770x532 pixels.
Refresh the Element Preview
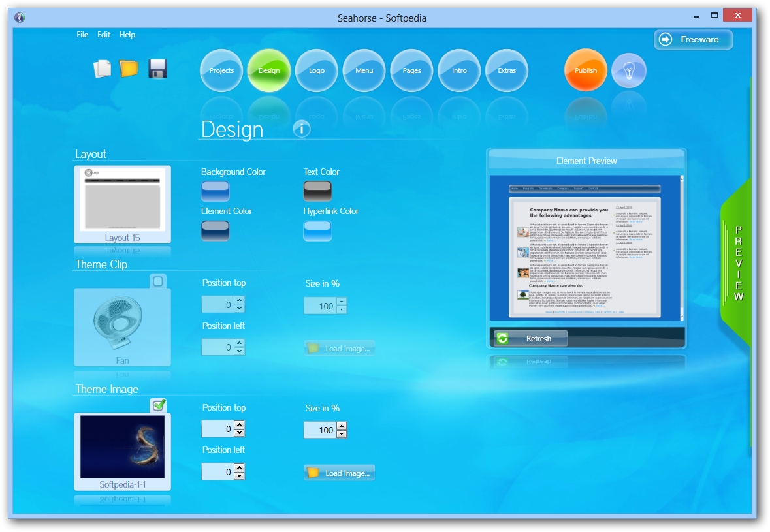[530, 338]
